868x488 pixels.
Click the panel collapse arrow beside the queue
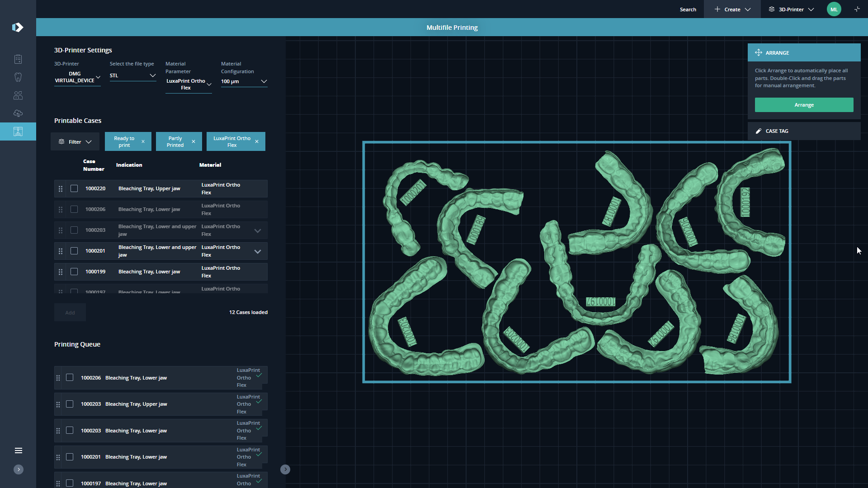click(285, 469)
